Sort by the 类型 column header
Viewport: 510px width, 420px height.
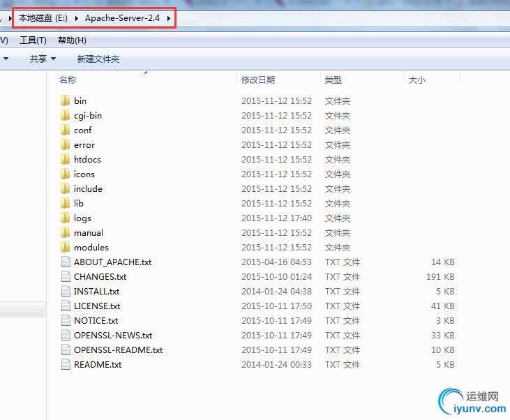coord(333,80)
